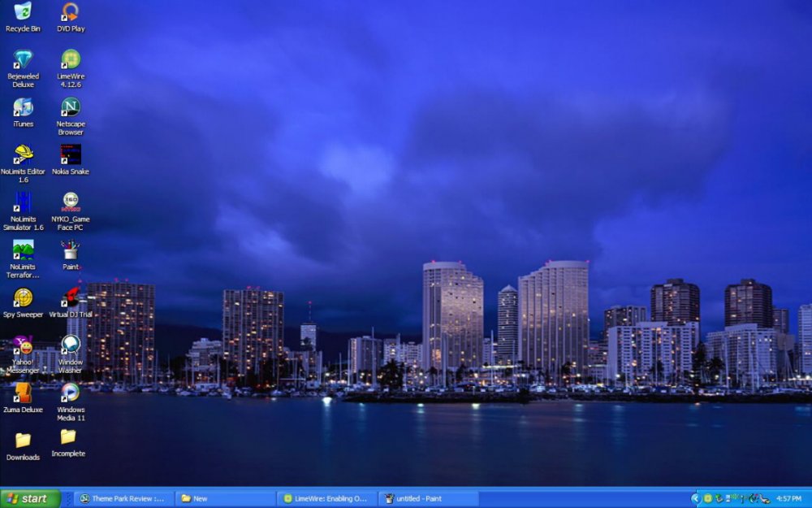Open Nokia Snake
Image resolution: width=812 pixels, height=508 pixels.
[x=70, y=156]
